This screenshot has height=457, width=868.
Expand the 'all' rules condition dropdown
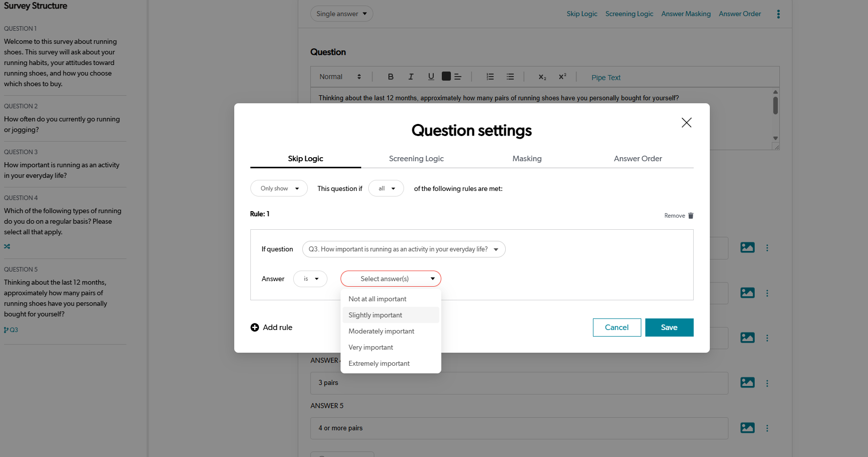pyautogui.click(x=386, y=188)
